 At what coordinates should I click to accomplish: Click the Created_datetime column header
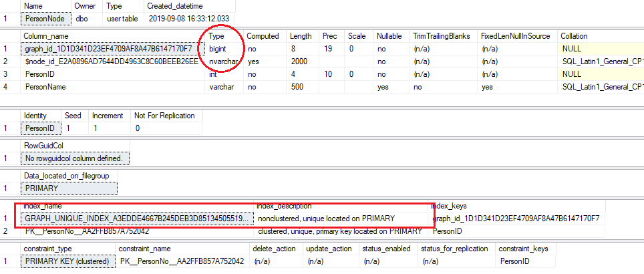(169, 6)
